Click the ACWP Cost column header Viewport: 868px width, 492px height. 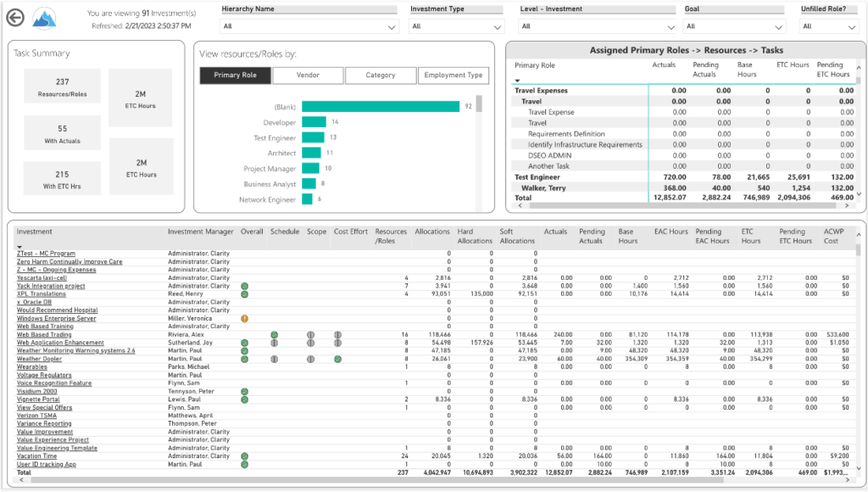pos(833,236)
